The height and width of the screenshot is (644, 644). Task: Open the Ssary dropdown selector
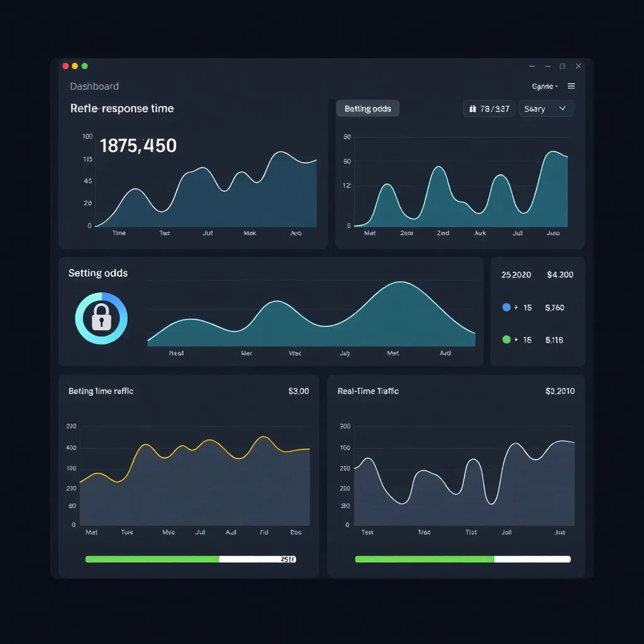point(545,109)
